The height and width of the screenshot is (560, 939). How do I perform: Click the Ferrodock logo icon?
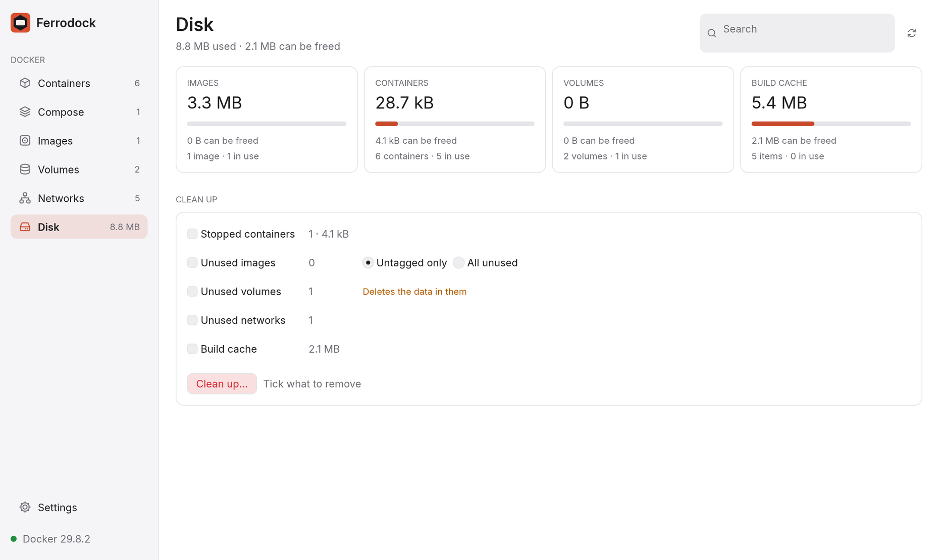(x=20, y=23)
